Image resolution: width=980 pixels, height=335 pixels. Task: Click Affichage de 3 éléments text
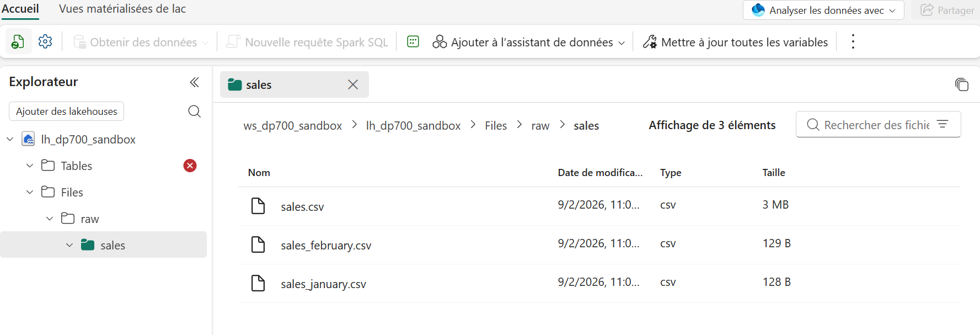tap(712, 125)
